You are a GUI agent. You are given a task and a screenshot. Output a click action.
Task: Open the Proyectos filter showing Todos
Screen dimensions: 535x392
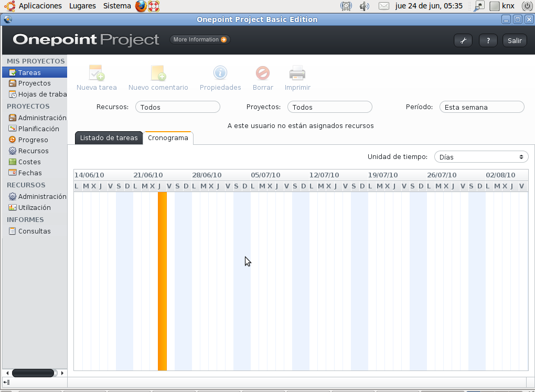click(329, 107)
